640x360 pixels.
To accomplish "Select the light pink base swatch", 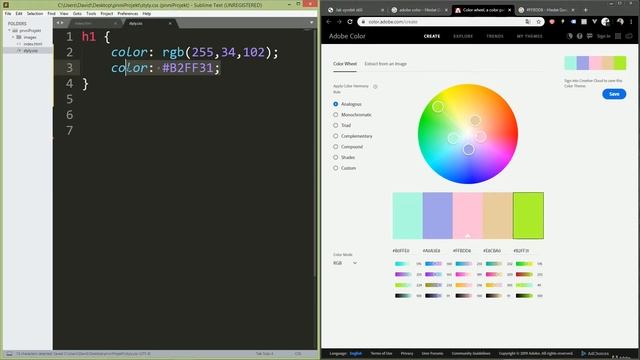I will [x=468, y=216].
